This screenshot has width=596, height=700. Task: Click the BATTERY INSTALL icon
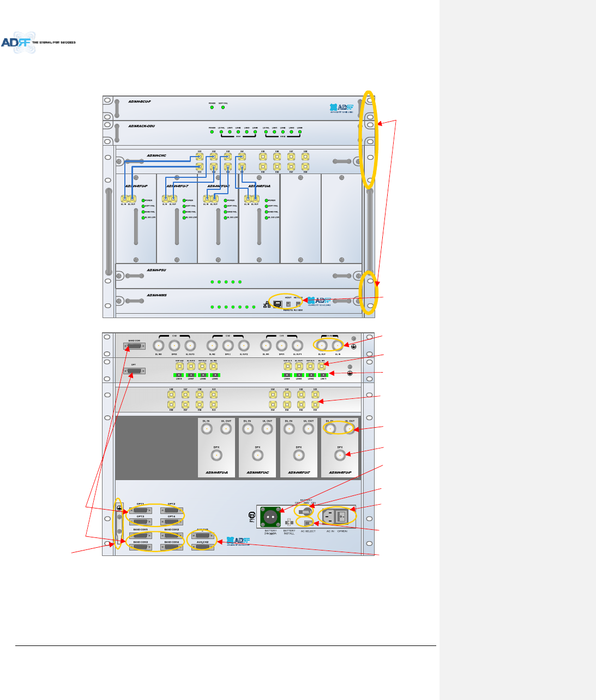pos(289,522)
